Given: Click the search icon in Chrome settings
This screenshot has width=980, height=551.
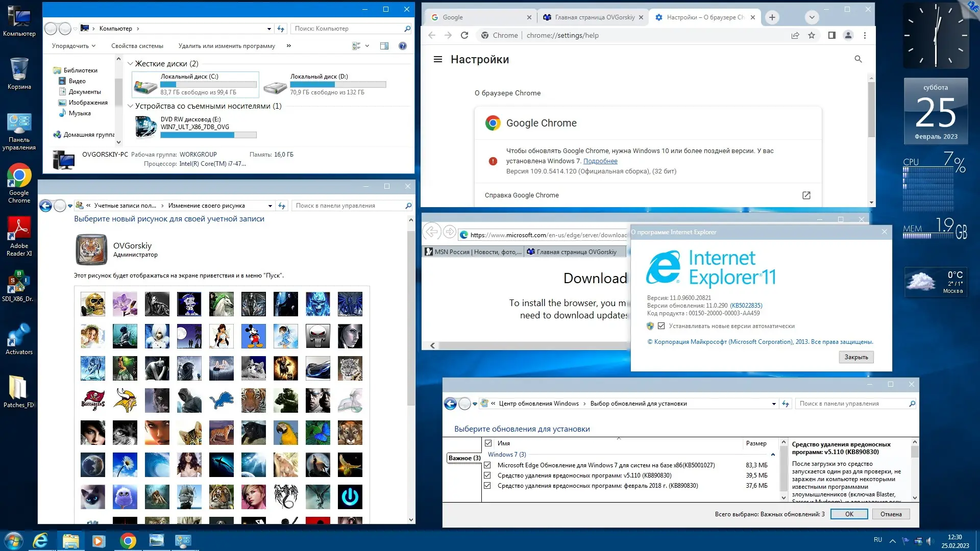Looking at the screenshot, I should [858, 59].
